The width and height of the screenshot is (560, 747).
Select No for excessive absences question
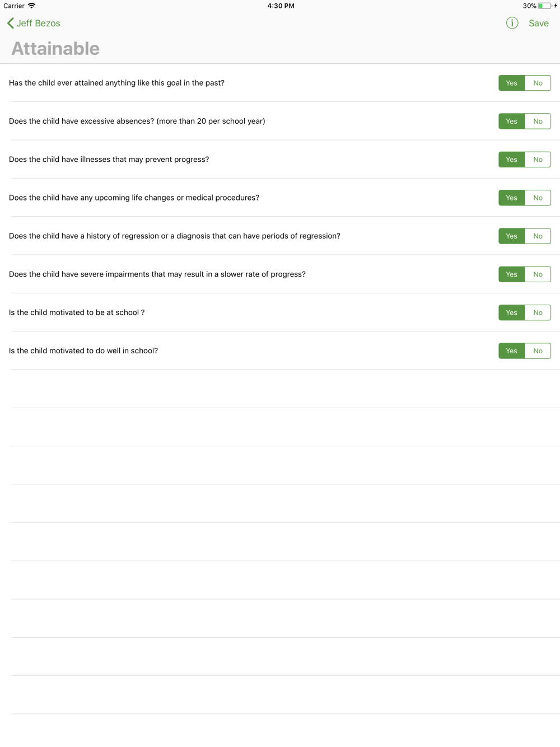[x=538, y=121]
